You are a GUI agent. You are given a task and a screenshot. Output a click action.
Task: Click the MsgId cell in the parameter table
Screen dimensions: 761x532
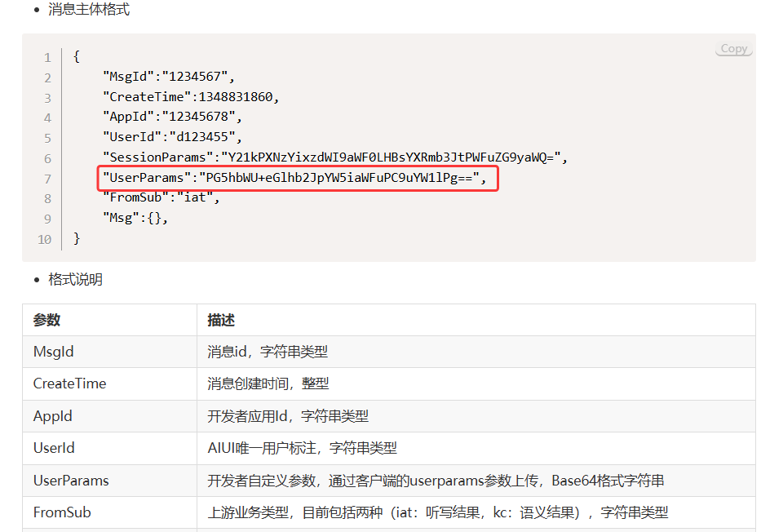pyautogui.click(x=54, y=352)
